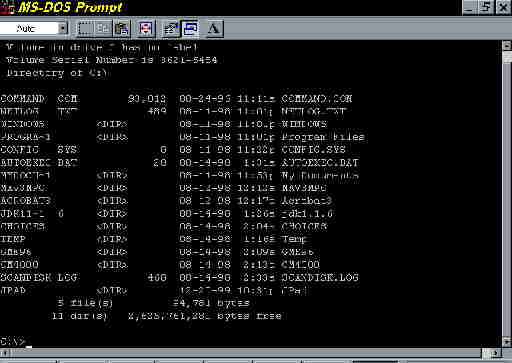Click the jdk1.1.6 directory name
Image resolution: width=512 pixels, height=363 pixels.
pos(307,214)
